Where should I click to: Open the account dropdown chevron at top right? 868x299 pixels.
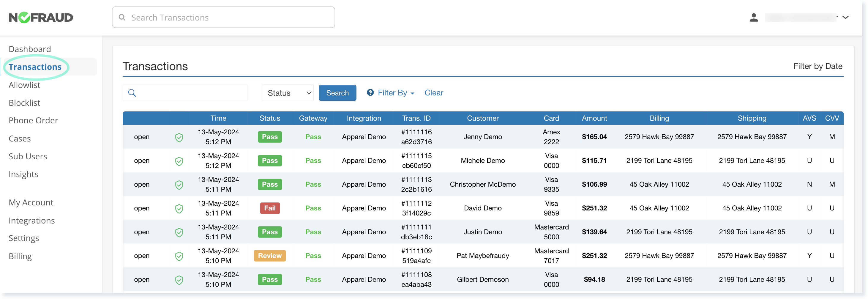846,17
